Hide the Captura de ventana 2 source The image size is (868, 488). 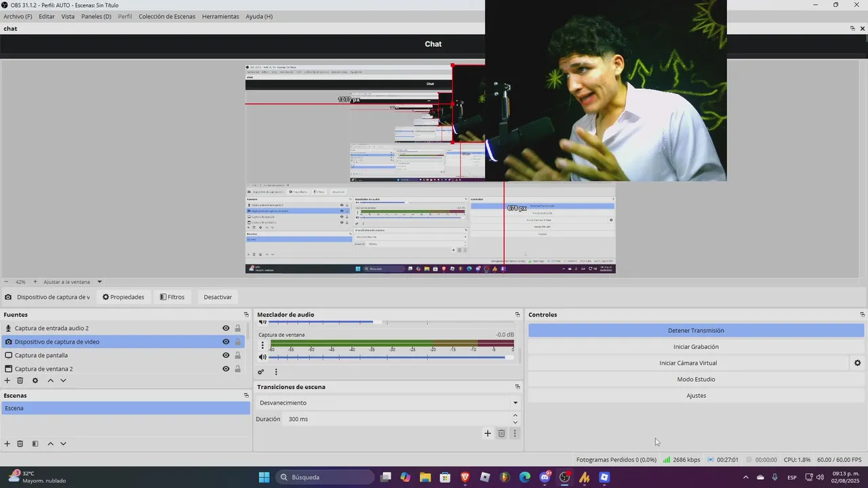pos(226,369)
